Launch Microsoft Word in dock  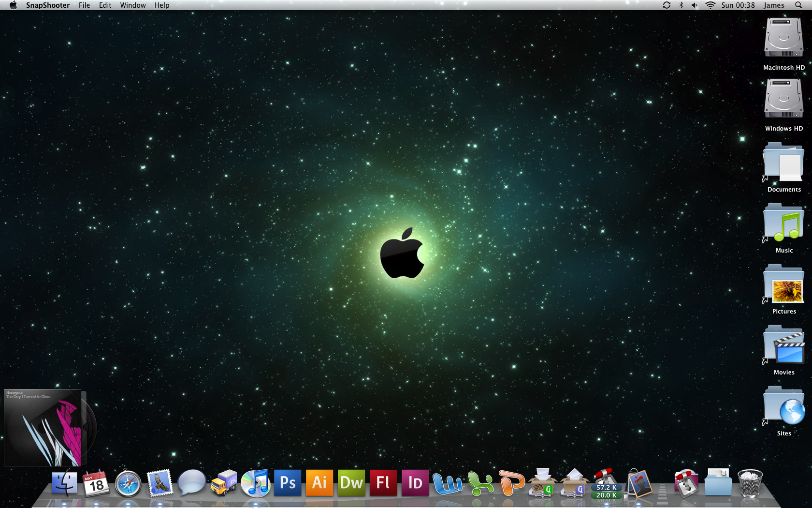[x=447, y=483]
